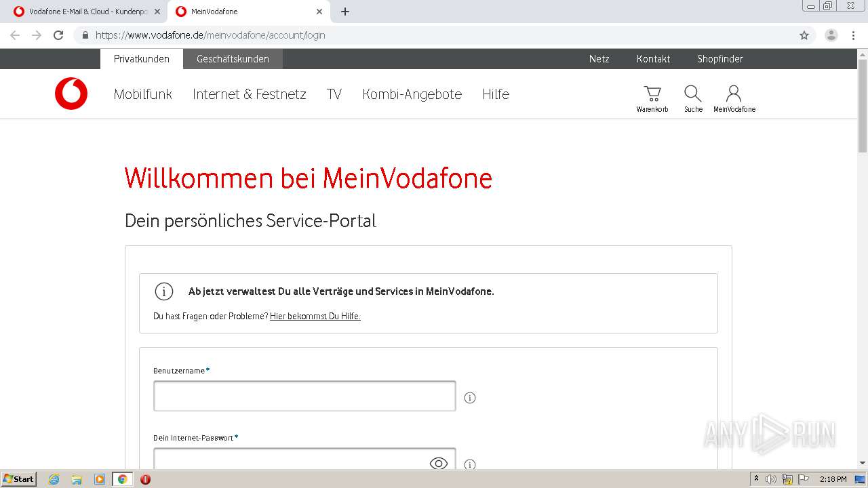Click the red Opera-style taskbar icon
This screenshot has width=868, height=488.
(x=145, y=479)
